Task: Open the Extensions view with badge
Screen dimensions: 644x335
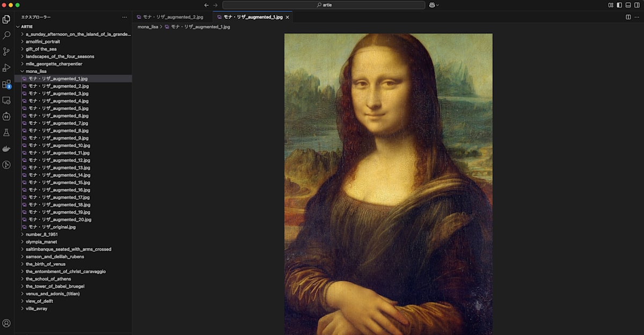Action: (6, 84)
